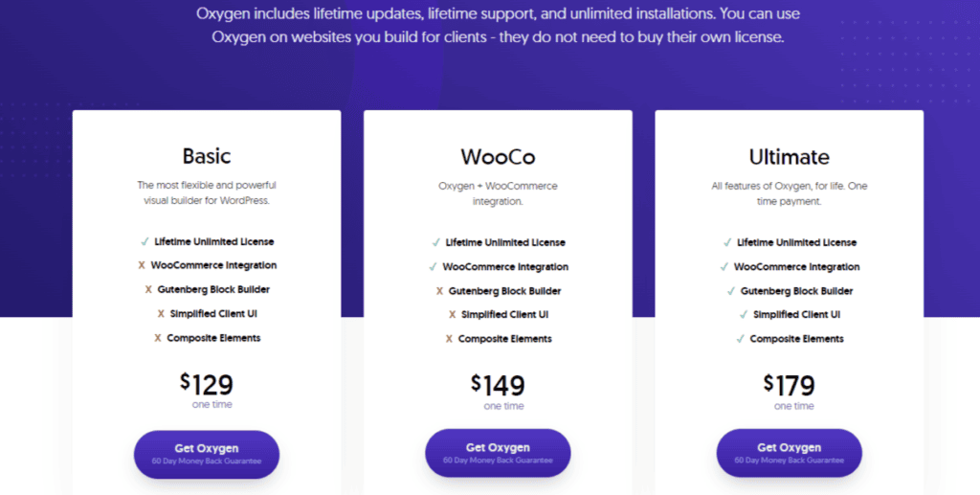Select X mark beside Basic's Simplified Client UI
The width and height of the screenshot is (980, 495).
pos(161,314)
